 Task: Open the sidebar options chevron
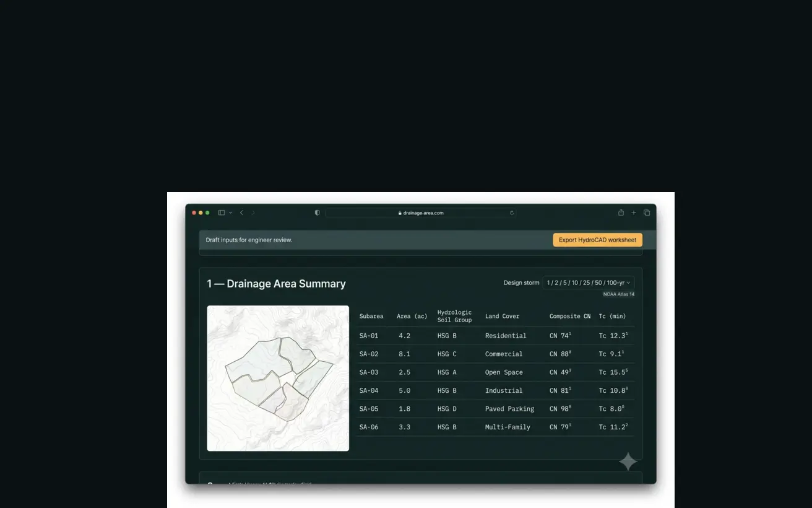coord(230,212)
